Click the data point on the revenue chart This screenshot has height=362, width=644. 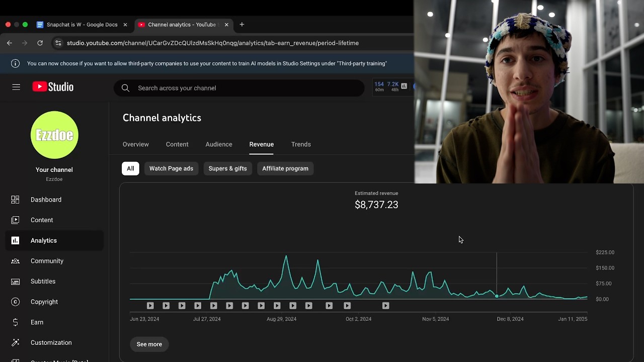click(497, 296)
